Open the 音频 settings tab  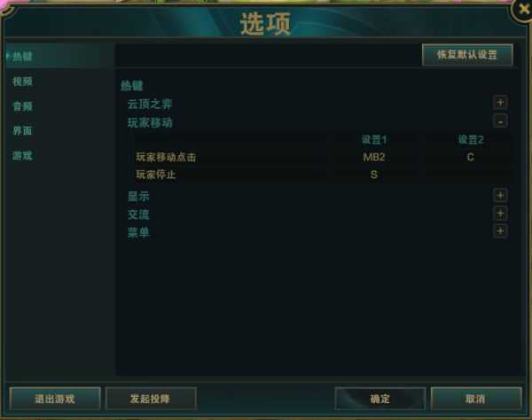click(22, 106)
